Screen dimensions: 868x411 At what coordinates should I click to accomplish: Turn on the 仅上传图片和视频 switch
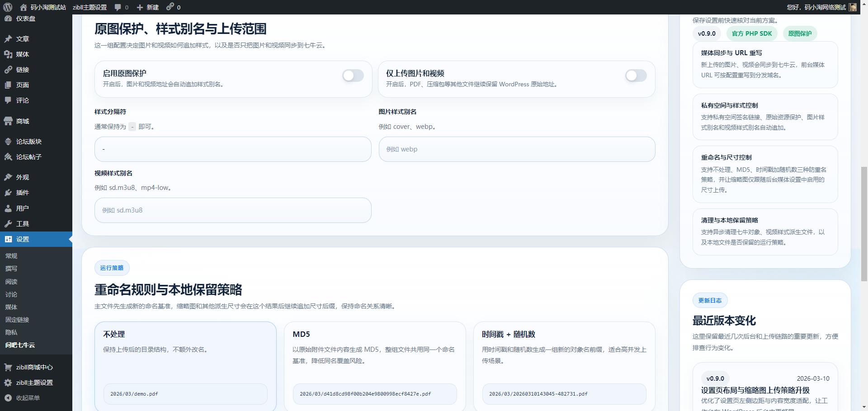(x=636, y=76)
